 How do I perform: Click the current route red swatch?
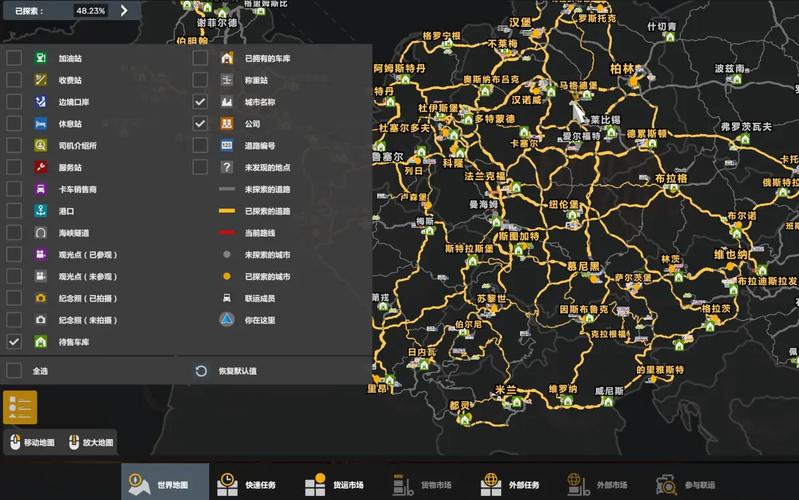click(227, 232)
